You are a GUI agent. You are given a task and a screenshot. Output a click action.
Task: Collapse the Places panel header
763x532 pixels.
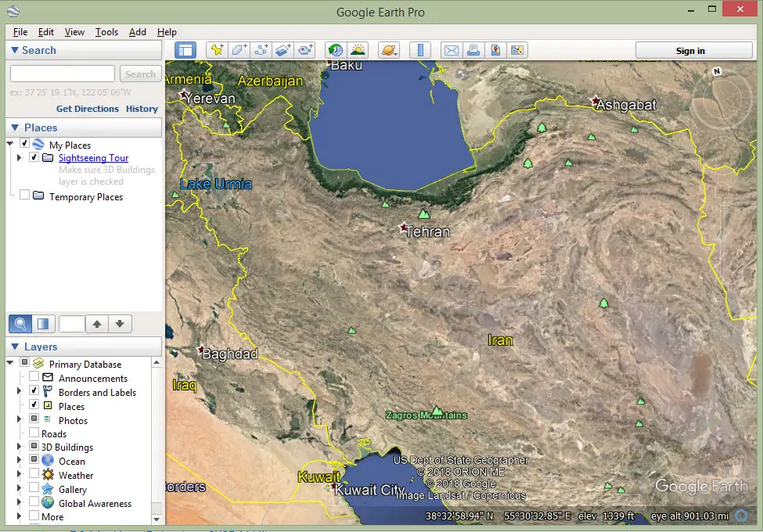14,128
